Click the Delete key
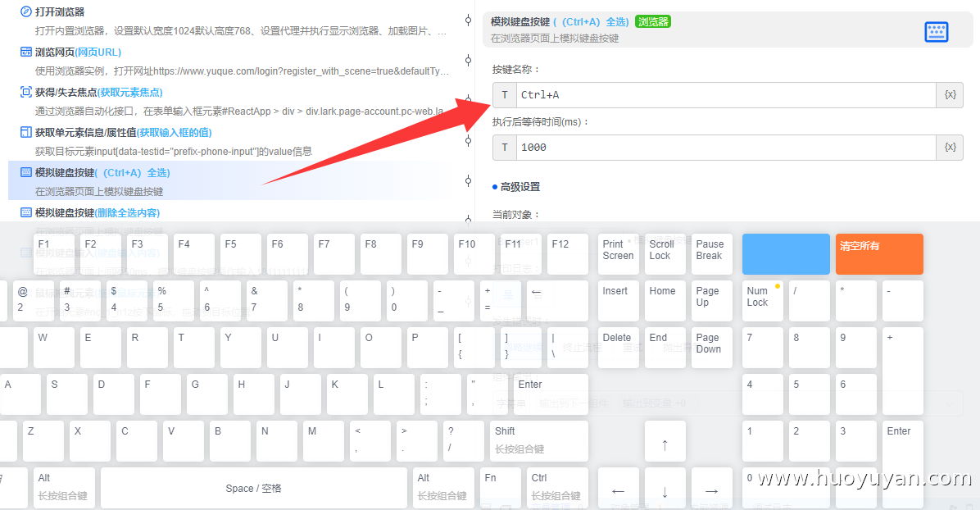 [618, 348]
